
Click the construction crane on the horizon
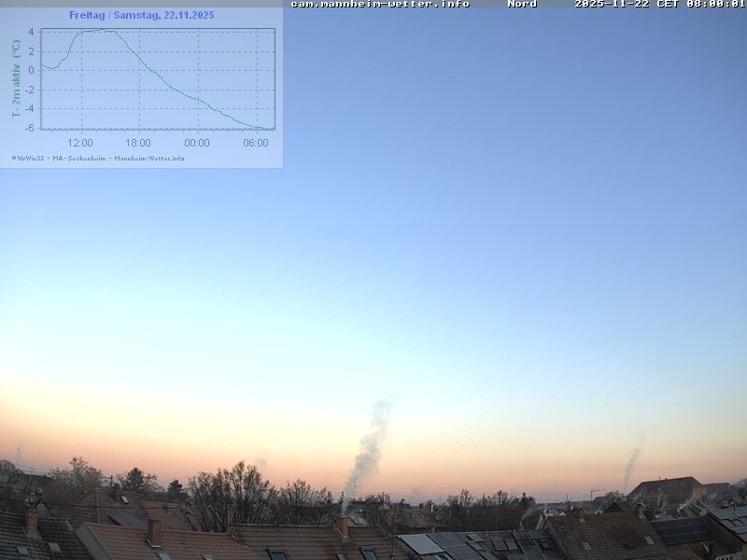tap(594, 492)
